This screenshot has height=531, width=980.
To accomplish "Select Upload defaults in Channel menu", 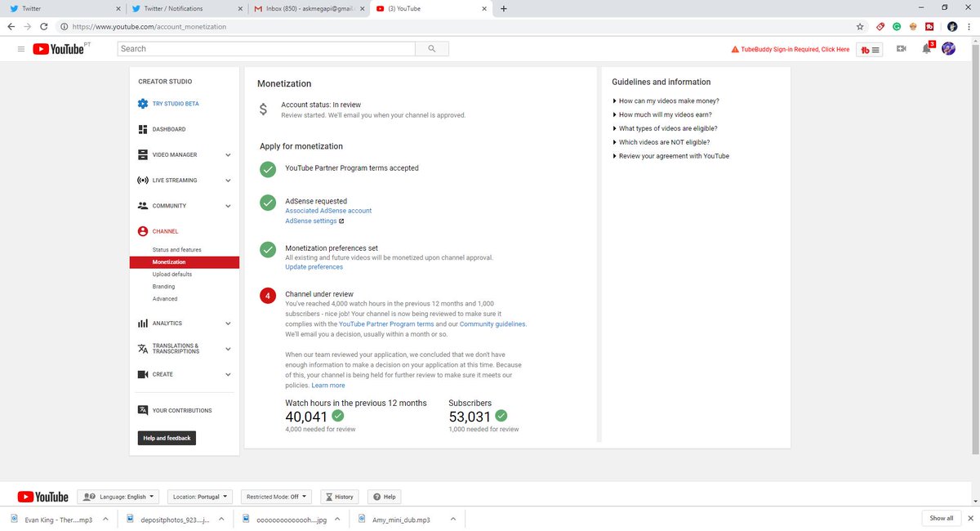I will [x=172, y=274].
